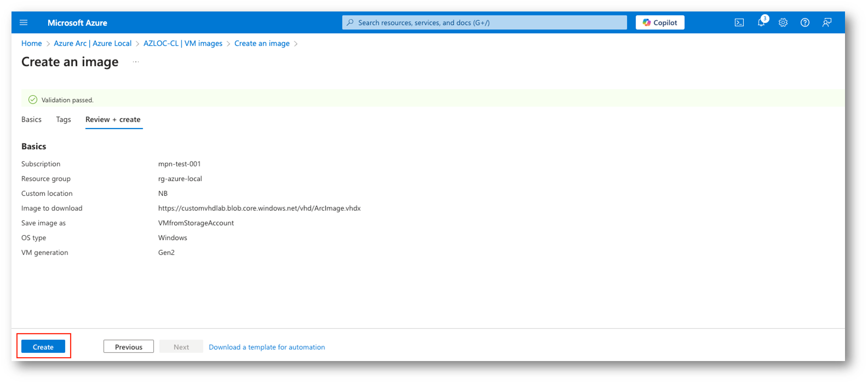Click the VM generation label

45,252
